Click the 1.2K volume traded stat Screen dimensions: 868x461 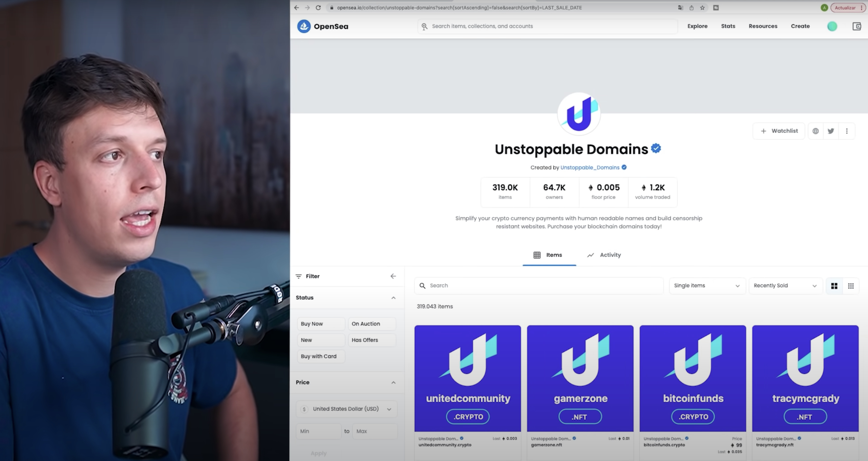[x=653, y=192]
